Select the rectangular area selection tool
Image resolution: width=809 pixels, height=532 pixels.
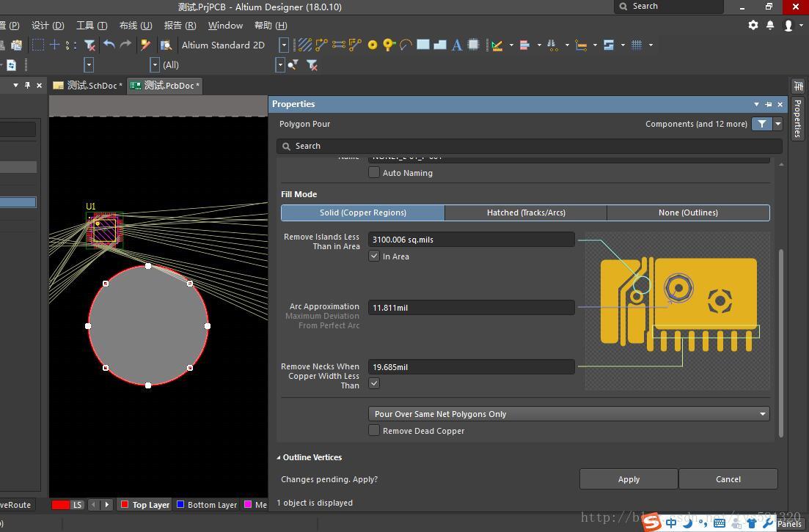[37, 45]
